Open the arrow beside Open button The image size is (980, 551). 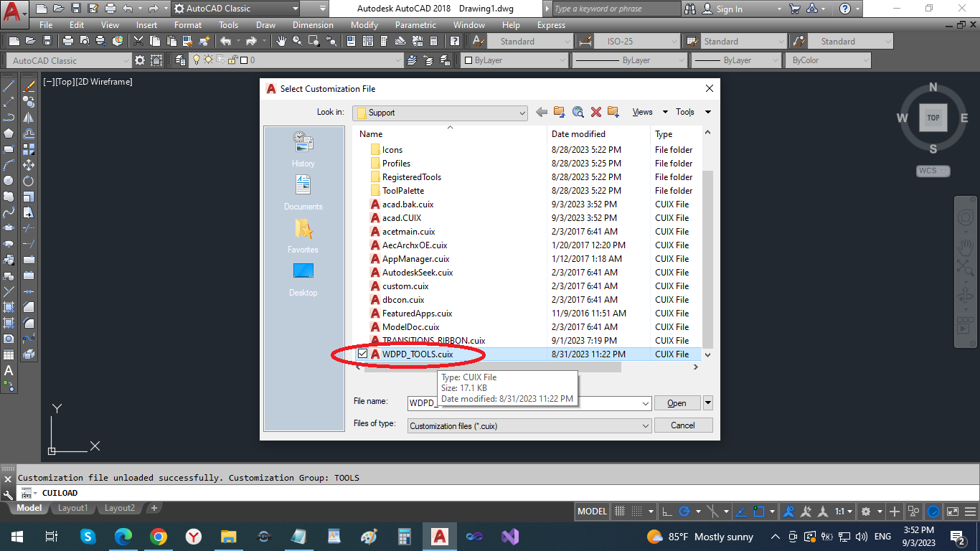(708, 403)
